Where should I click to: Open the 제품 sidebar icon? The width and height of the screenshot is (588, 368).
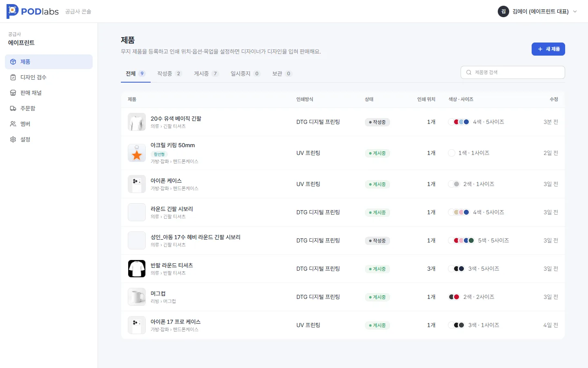[13, 62]
